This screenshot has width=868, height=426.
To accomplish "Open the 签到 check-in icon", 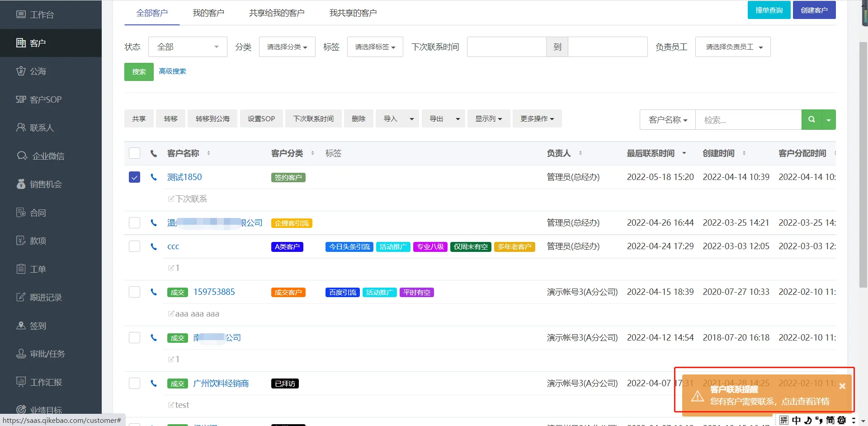I will [x=21, y=326].
